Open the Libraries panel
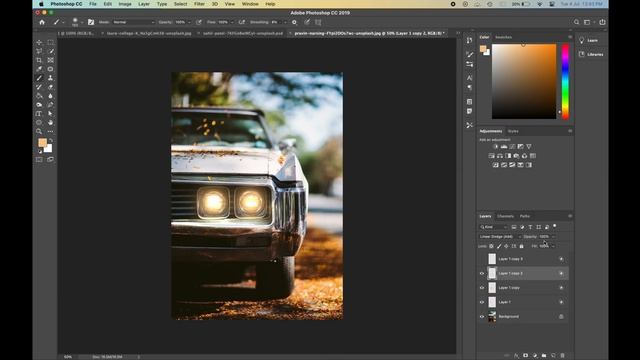This screenshot has height=360, width=640. click(591, 54)
